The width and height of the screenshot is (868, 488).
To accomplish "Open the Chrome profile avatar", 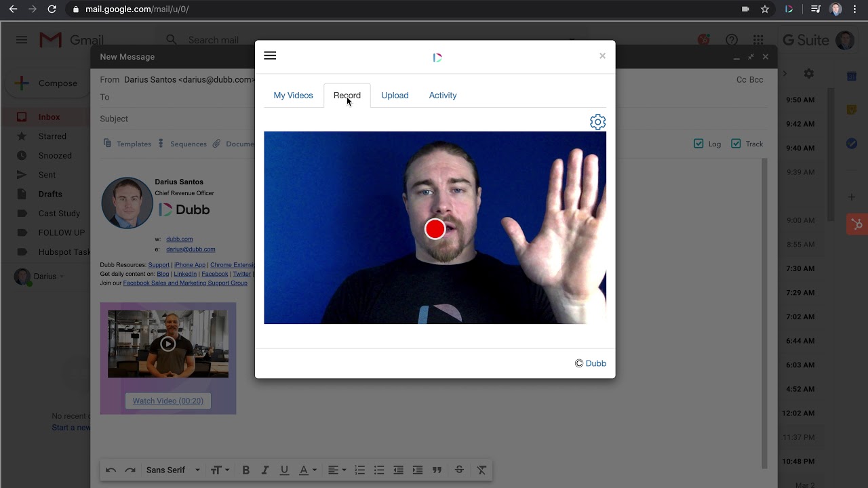I will [836, 9].
